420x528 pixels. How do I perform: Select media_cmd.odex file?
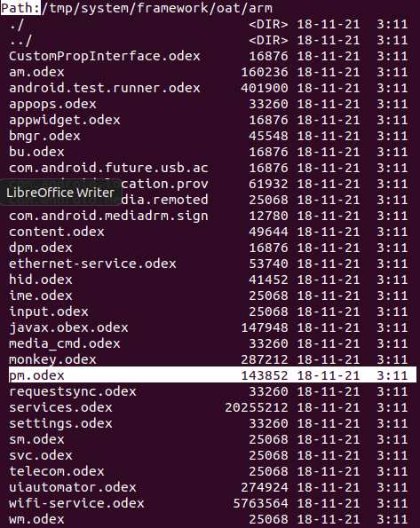[x=212, y=343]
